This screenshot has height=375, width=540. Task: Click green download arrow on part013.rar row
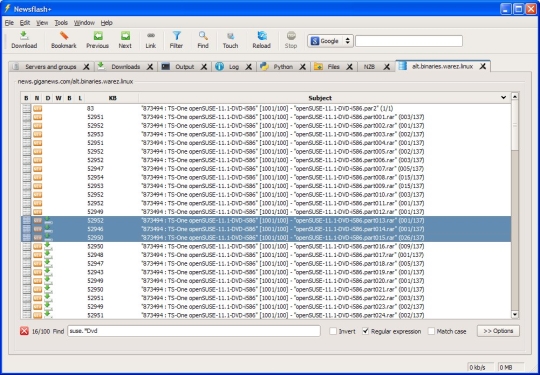pyautogui.click(x=48, y=220)
